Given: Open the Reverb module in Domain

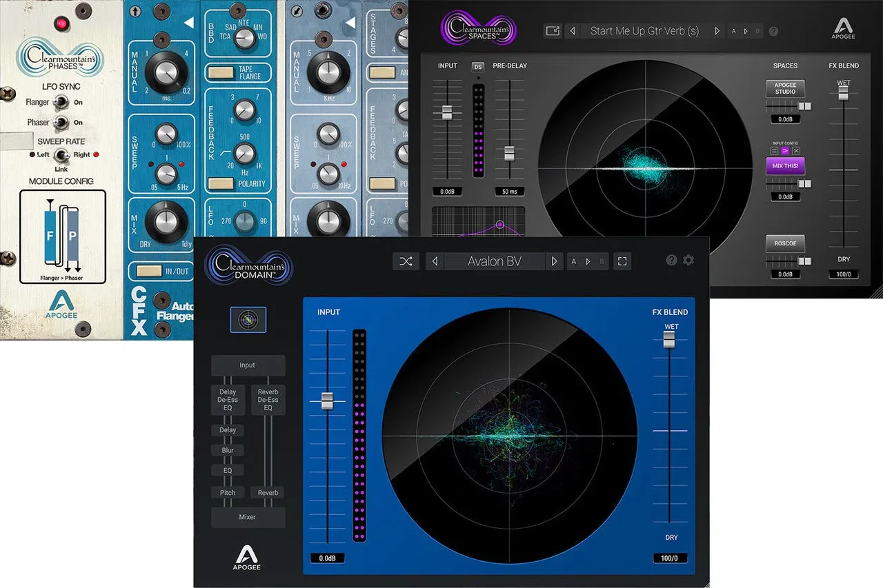Looking at the screenshot, I should click(x=268, y=493).
